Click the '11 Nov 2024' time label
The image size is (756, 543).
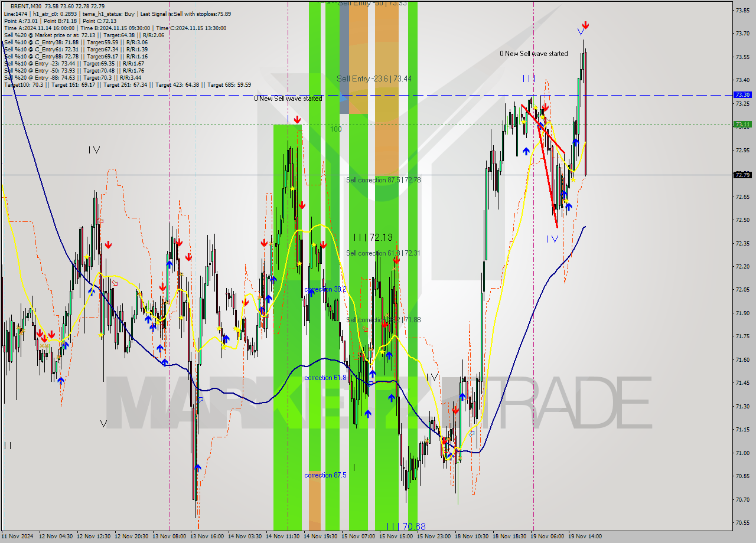point(18,537)
